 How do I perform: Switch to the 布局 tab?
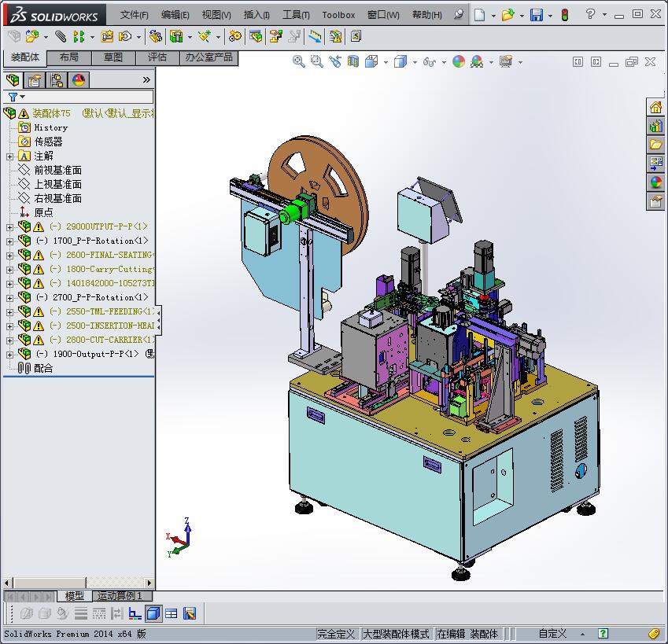coord(69,57)
